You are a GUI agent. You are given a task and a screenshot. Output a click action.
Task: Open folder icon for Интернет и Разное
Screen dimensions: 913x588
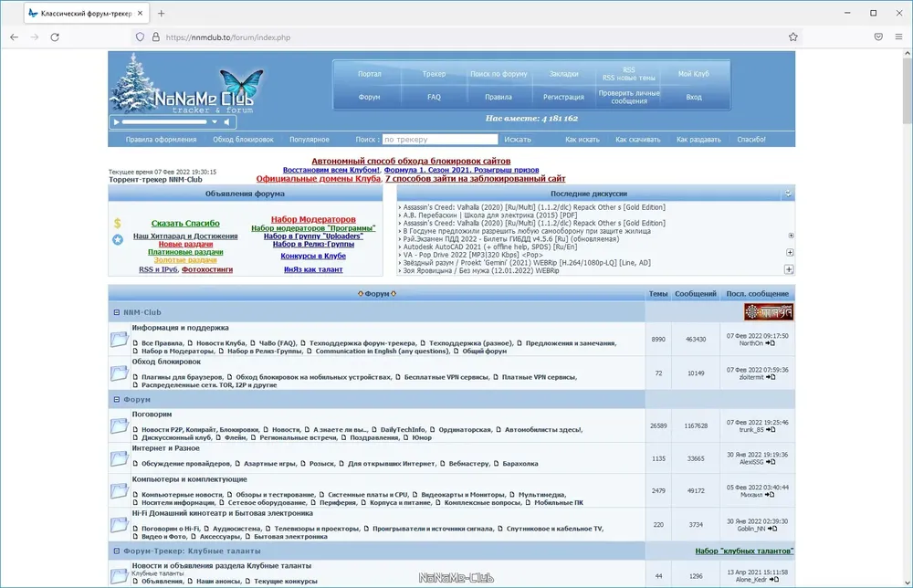(x=120, y=458)
